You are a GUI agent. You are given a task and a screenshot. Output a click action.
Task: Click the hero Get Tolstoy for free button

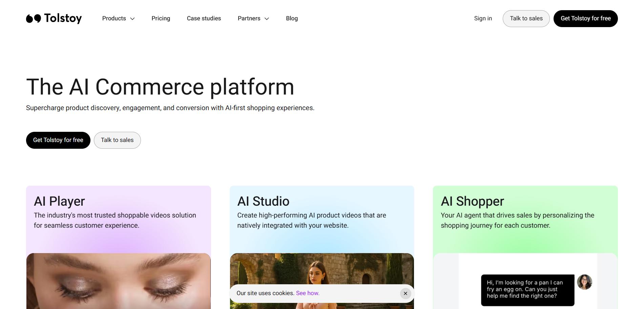(58, 140)
